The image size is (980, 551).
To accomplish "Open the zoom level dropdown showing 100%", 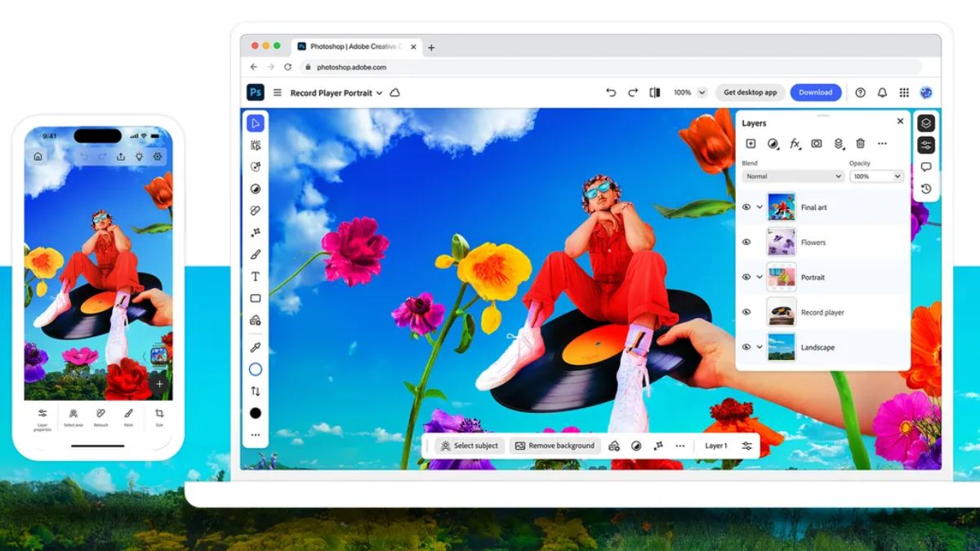I will tap(688, 92).
